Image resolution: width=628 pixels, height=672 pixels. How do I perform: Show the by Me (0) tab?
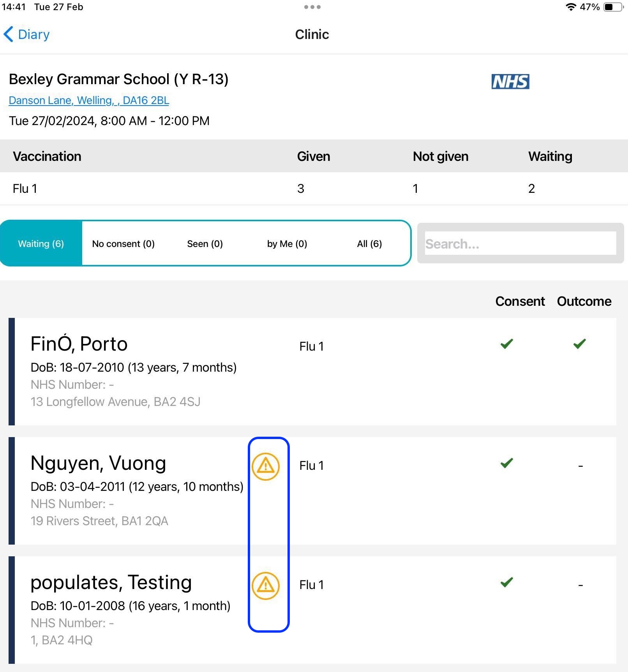287,244
